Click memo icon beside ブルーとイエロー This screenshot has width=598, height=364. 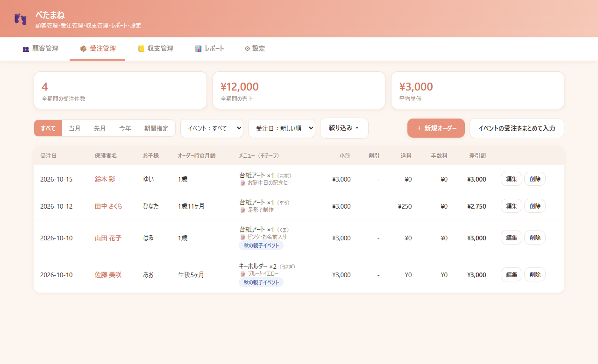pos(242,274)
